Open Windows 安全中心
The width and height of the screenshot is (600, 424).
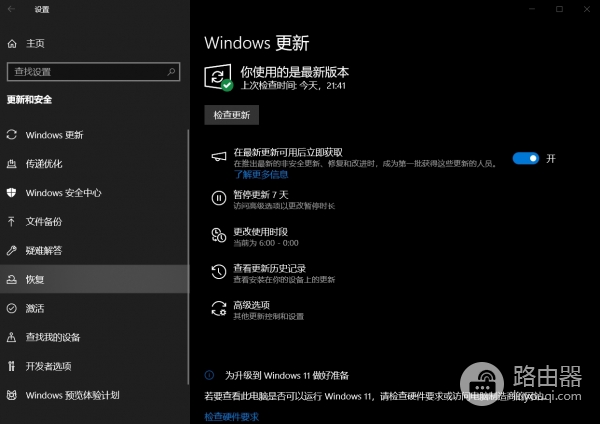pos(64,192)
